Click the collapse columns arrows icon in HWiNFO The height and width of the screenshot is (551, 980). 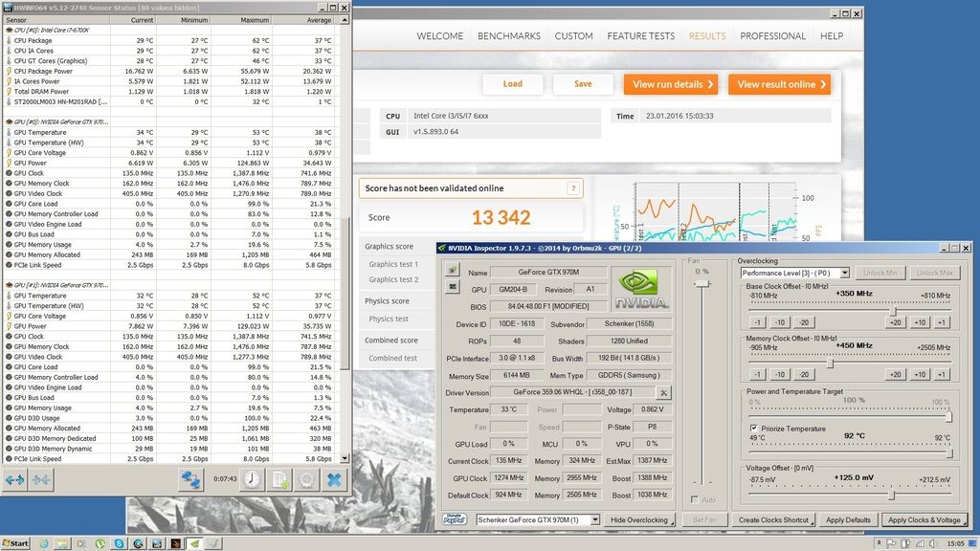[41, 480]
